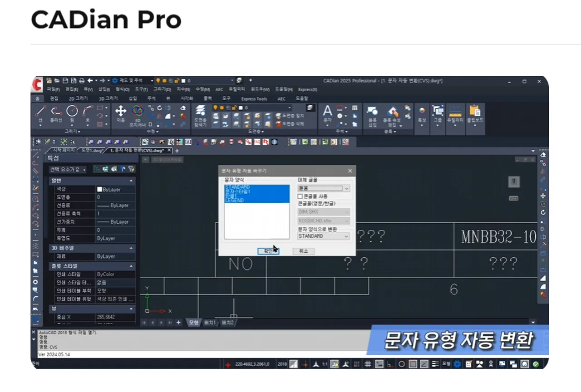The image size is (581, 392).
Task: Click the Print icon in quick access toolbar
Action: click(81, 81)
